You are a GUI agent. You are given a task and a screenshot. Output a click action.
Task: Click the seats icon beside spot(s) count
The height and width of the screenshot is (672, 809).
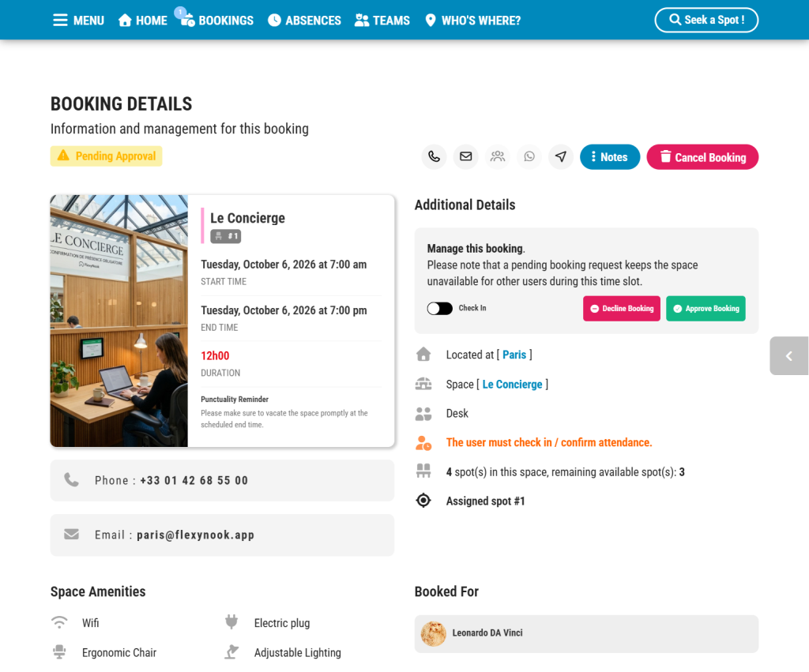[423, 471]
